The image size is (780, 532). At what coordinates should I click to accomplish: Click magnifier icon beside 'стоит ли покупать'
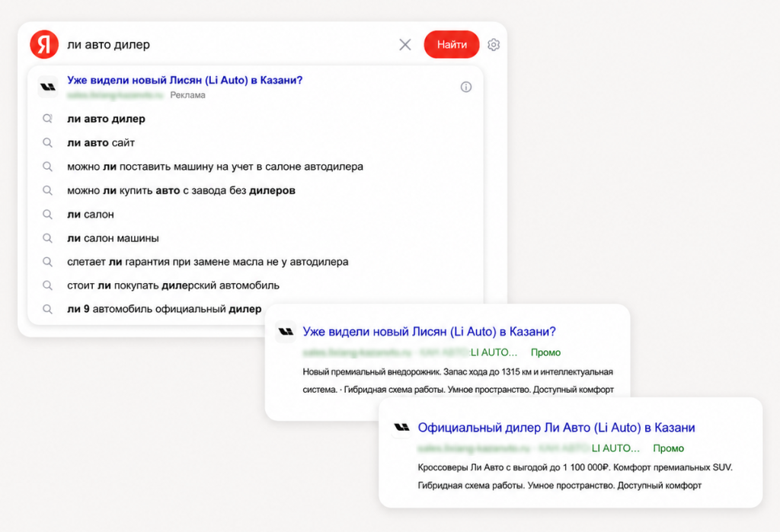(x=47, y=285)
